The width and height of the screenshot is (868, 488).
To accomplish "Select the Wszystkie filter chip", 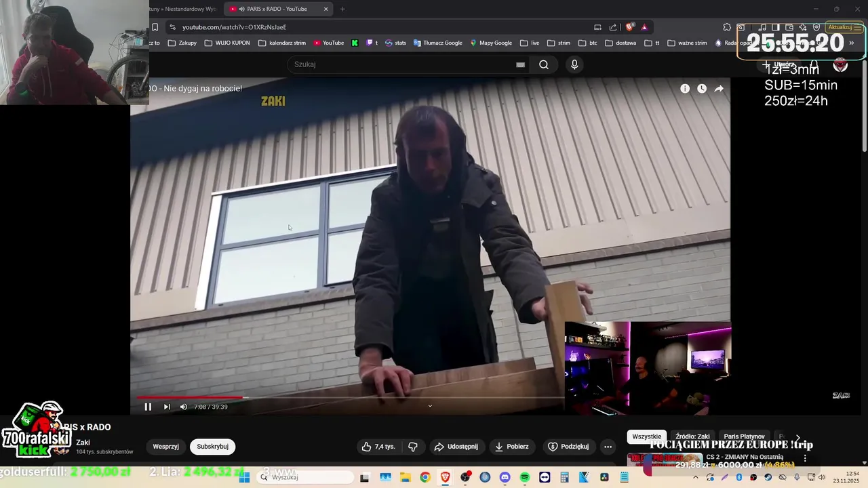I will (646, 436).
